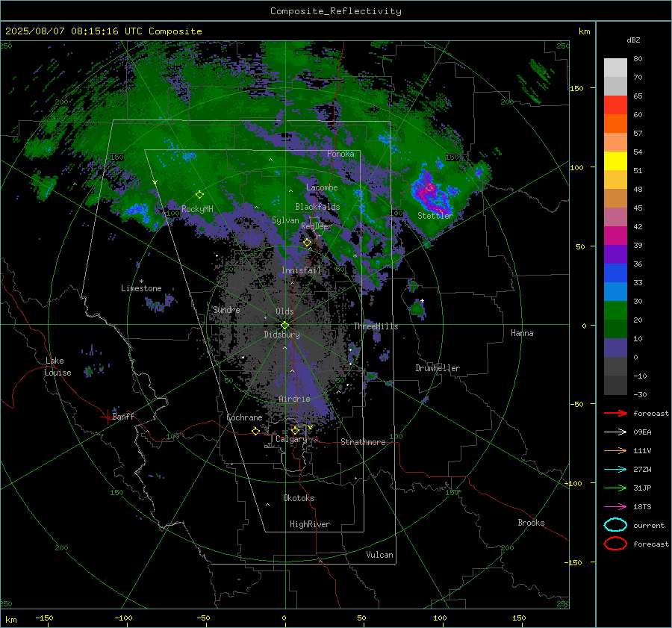Click the Blackfalds city label

tap(317, 207)
